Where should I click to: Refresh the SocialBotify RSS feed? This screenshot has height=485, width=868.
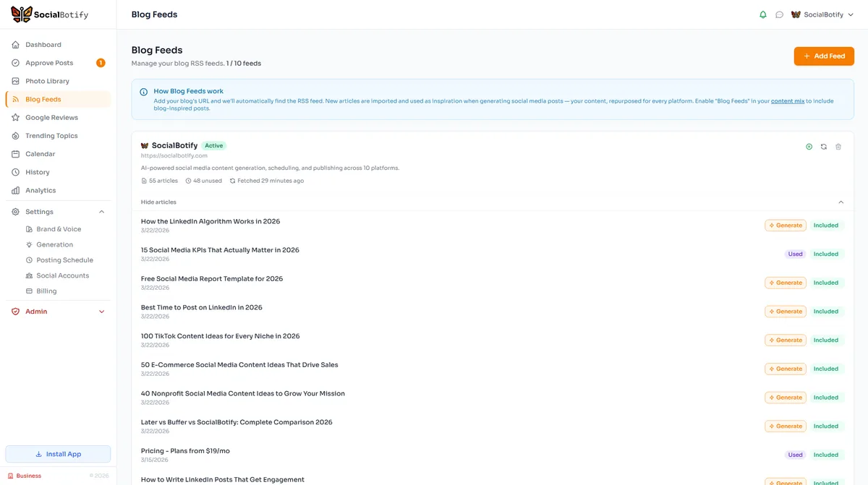[x=823, y=146]
